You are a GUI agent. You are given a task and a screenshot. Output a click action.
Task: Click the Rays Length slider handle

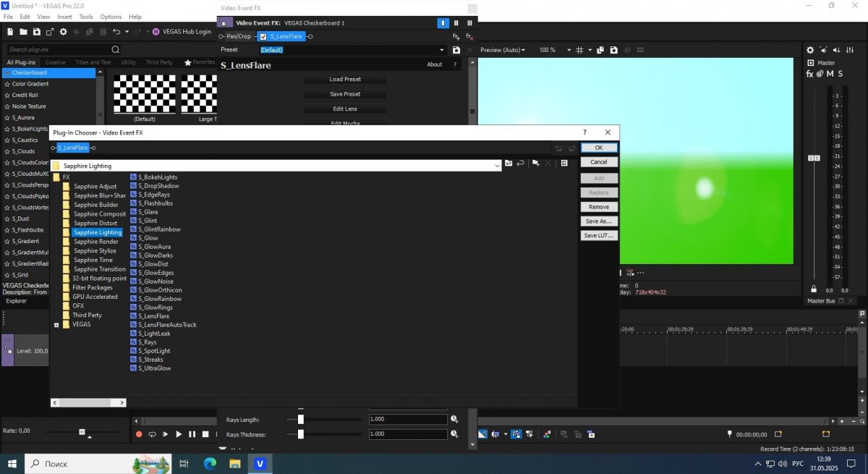(301, 419)
